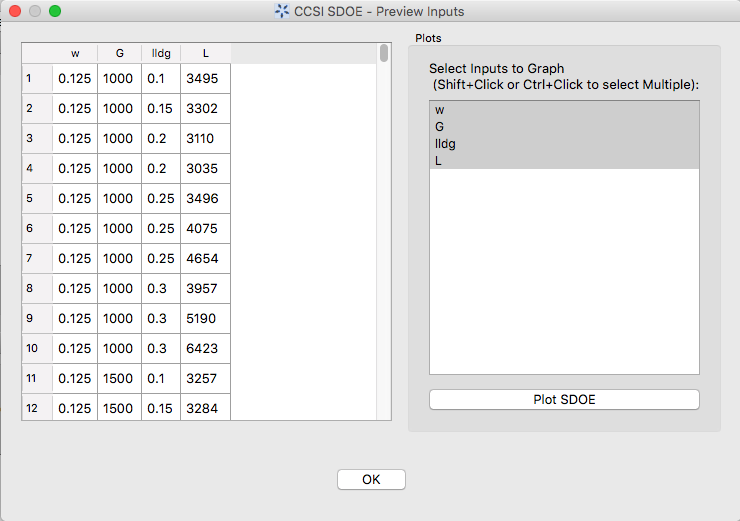The width and height of the screenshot is (740, 521).
Task: Click L cell with value 3257
Action: point(205,378)
